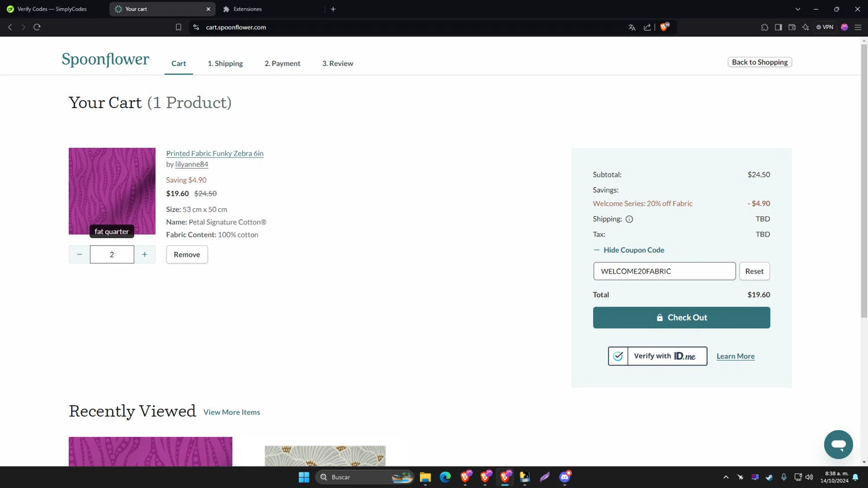Toggle the browser sidebar panel
Screen dimensions: 868x488
coord(778,27)
